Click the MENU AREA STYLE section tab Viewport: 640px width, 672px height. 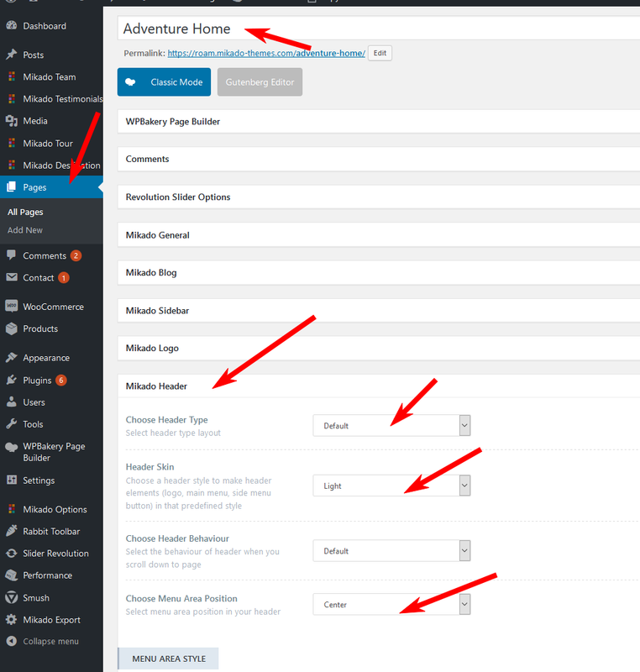click(168, 659)
